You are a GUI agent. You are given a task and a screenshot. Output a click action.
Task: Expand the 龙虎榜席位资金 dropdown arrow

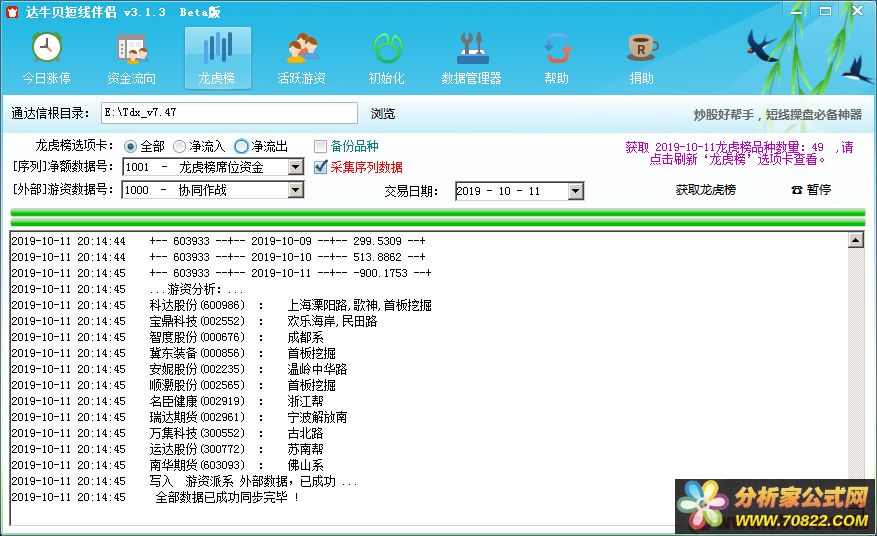click(296, 167)
